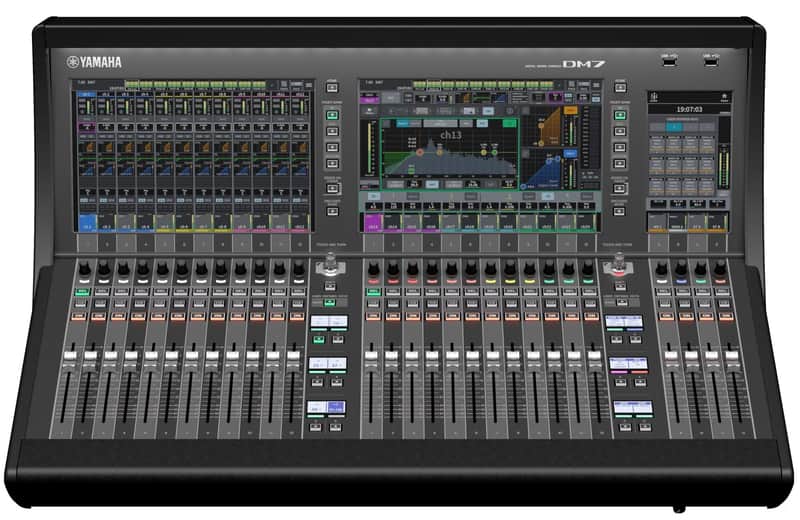Toggle the lit green SEL key in center bank
The width and height of the screenshot is (800, 520).
[373, 292]
